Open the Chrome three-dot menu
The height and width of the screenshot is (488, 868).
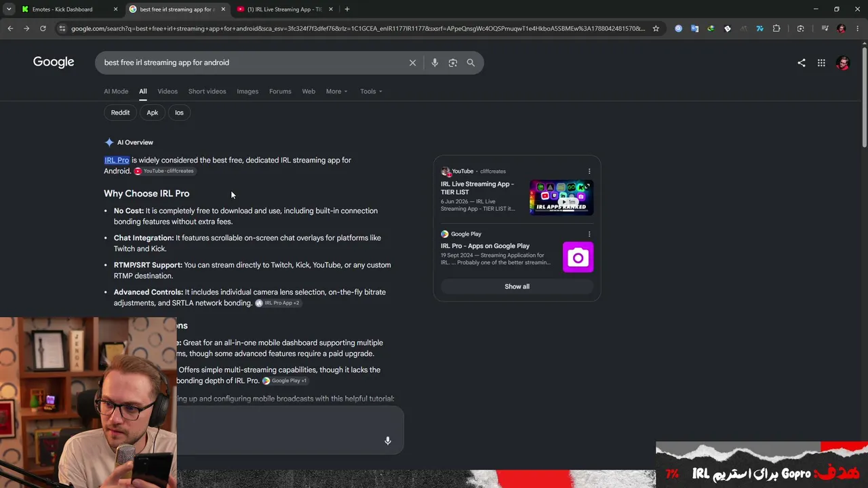(857, 28)
